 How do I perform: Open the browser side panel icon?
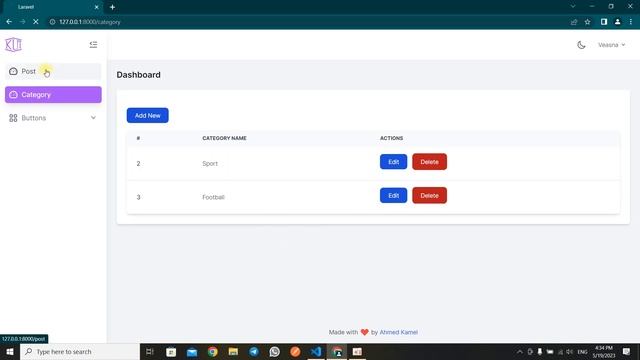click(x=604, y=22)
